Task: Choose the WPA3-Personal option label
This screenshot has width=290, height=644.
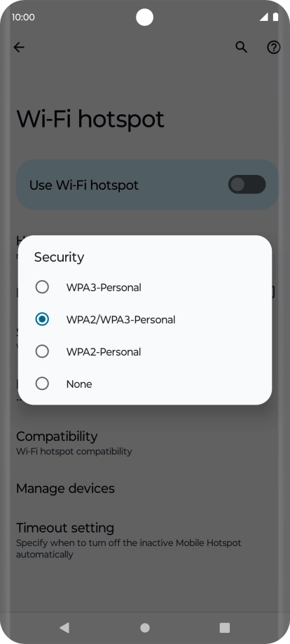Action: [104, 287]
